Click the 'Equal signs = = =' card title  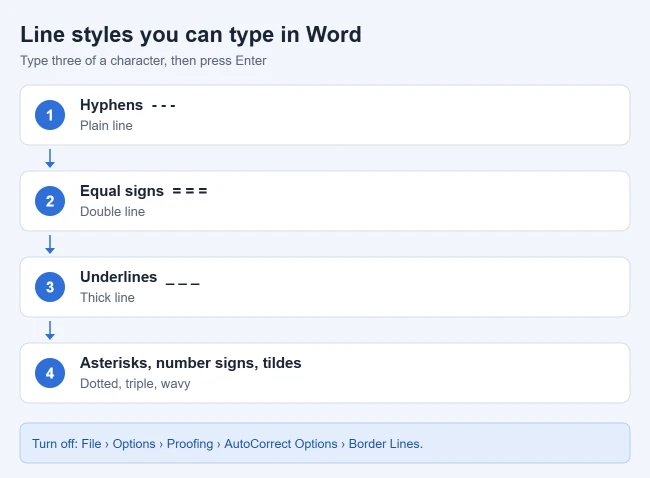(x=143, y=191)
